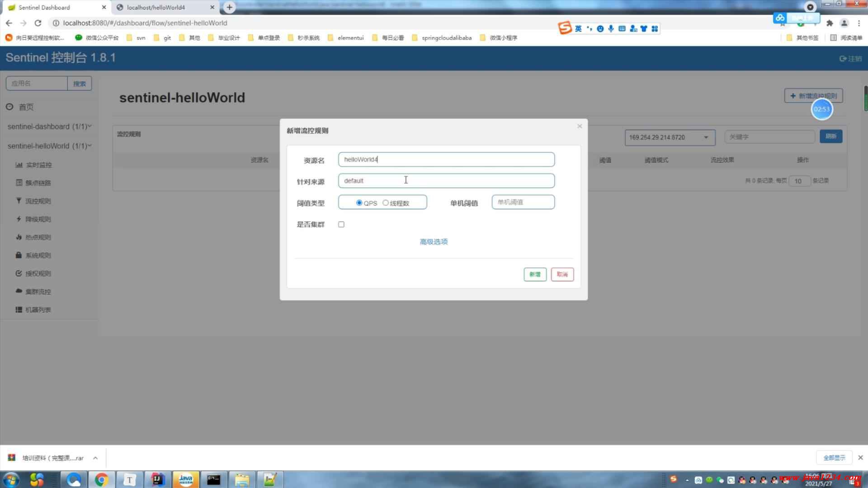The image size is (868, 488).
Task: Click the green 新增 button in dialog
Action: [535, 274]
